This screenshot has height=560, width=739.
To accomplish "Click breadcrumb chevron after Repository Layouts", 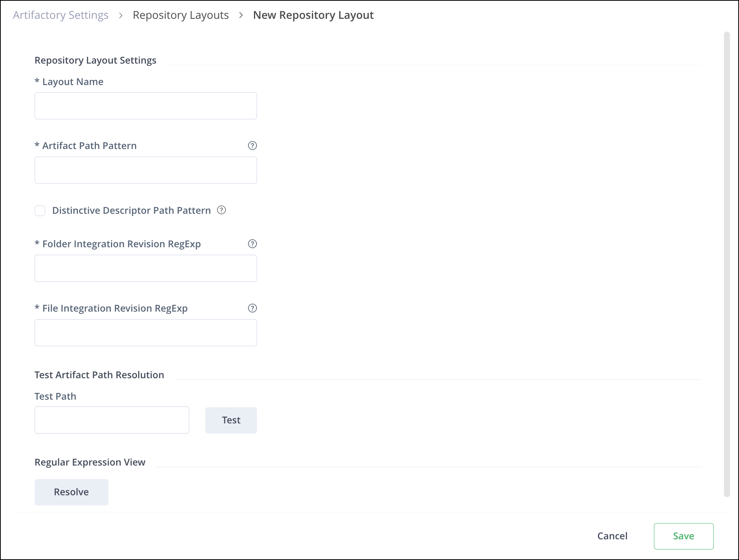I will [241, 15].
